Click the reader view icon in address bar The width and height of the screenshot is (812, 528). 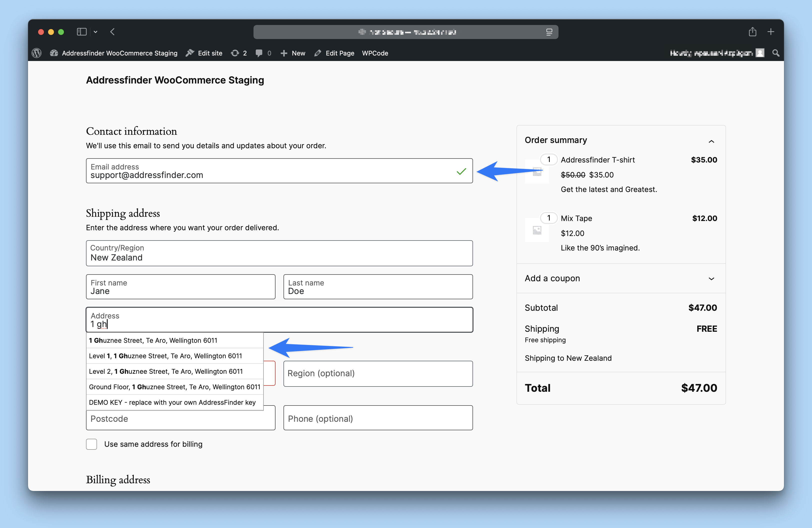549,32
